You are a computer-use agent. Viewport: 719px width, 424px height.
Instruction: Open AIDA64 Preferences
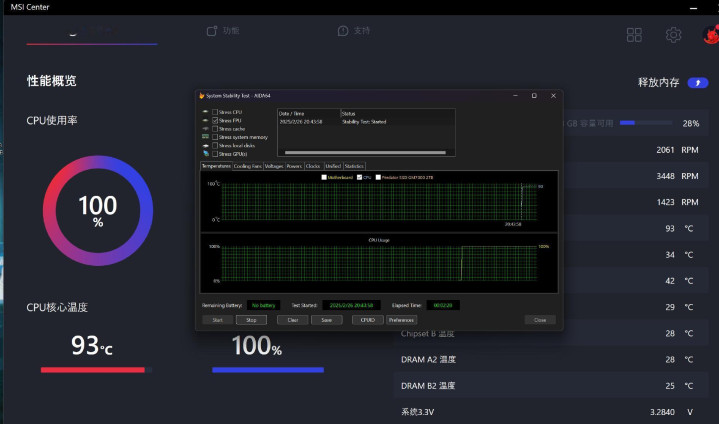[401, 320]
